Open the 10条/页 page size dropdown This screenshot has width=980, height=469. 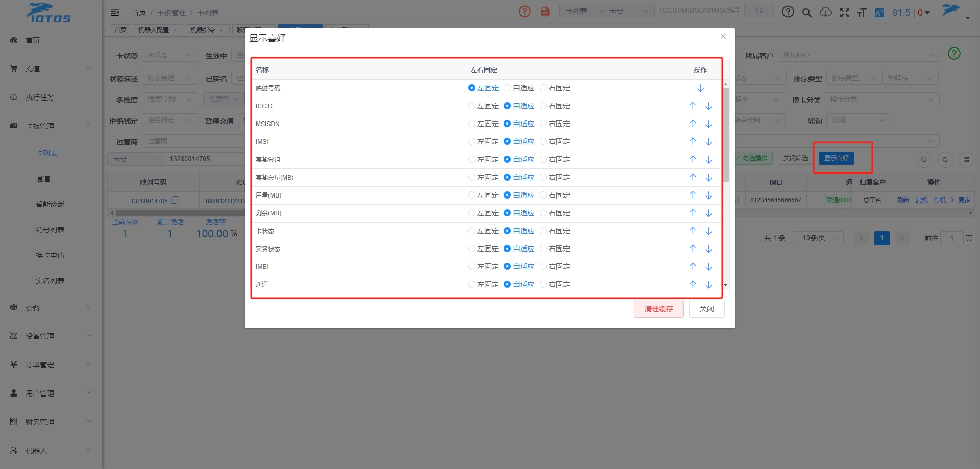click(x=818, y=238)
